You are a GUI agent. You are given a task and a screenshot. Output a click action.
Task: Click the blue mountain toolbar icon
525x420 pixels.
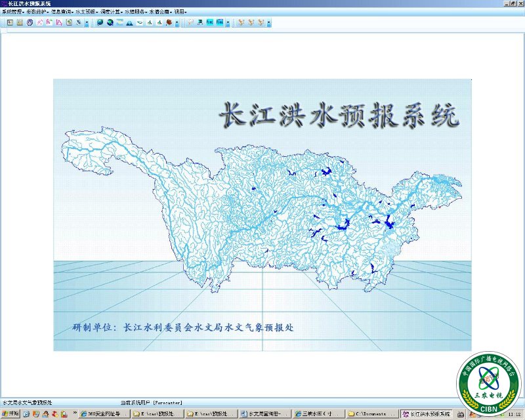point(130,22)
